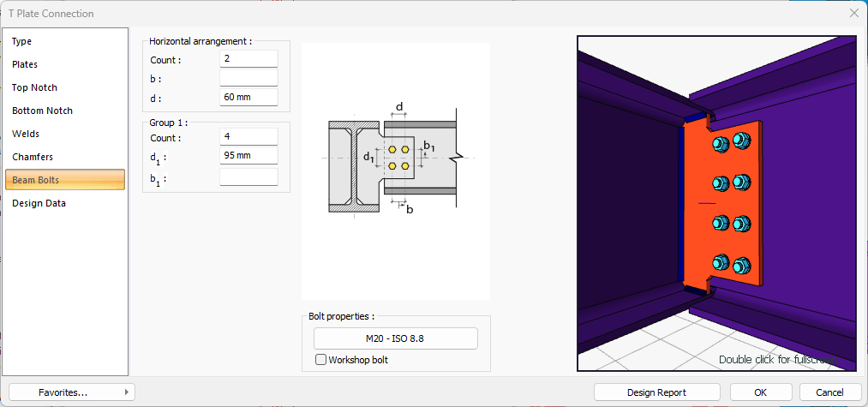This screenshot has width=868, height=407.
Task: Open the Design Data section
Action: (65, 203)
